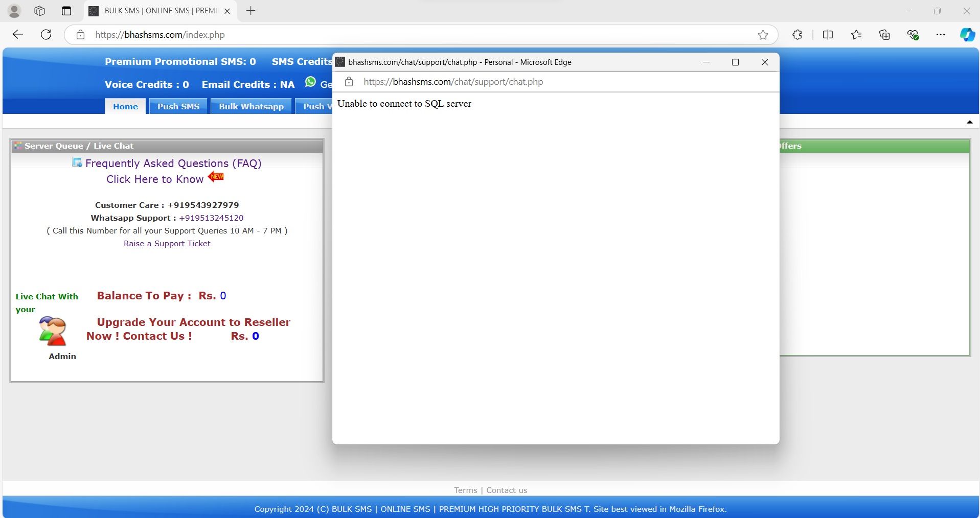The height and width of the screenshot is (518, 980).
Task: Click Email Credits : NA text
Action: tap(248, 85)
